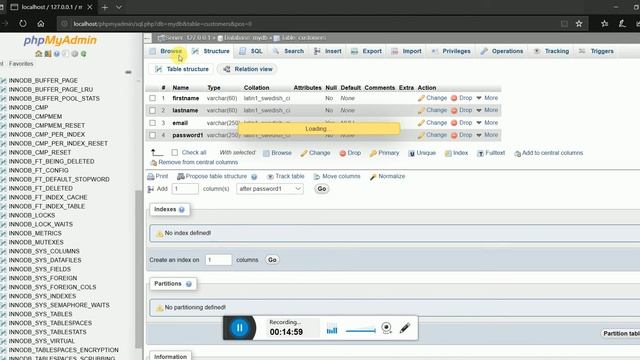Screen dimensions: 640x360
Task: Tick the lastname row checkbox
Action: pos(153,110)
